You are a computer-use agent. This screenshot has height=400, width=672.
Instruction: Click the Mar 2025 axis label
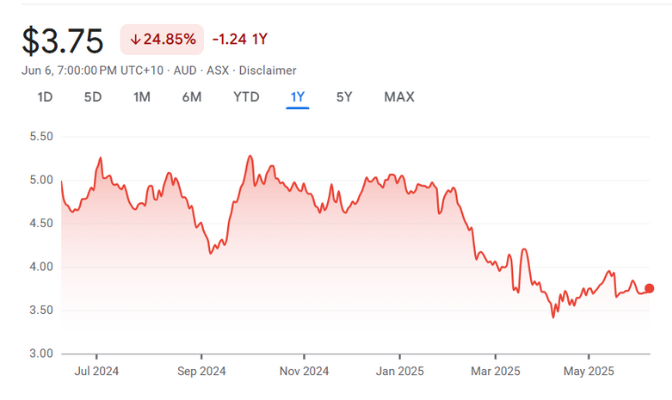pyautogui.click(x=495, y=372)
